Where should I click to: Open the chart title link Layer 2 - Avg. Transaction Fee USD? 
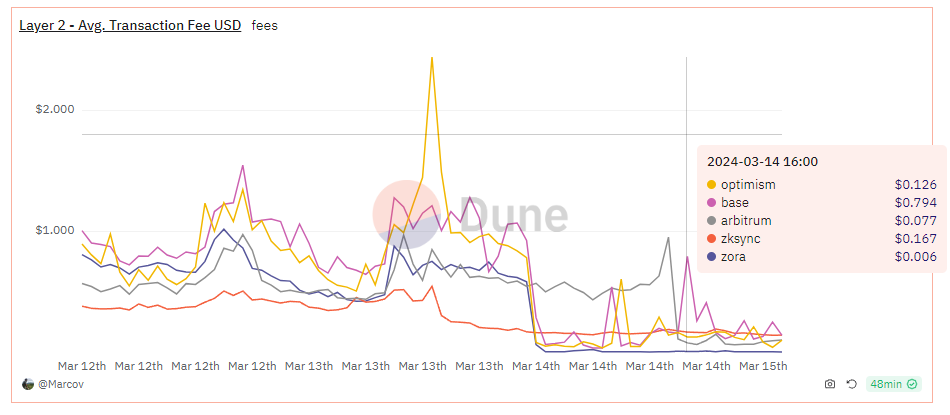coord(130,25)
